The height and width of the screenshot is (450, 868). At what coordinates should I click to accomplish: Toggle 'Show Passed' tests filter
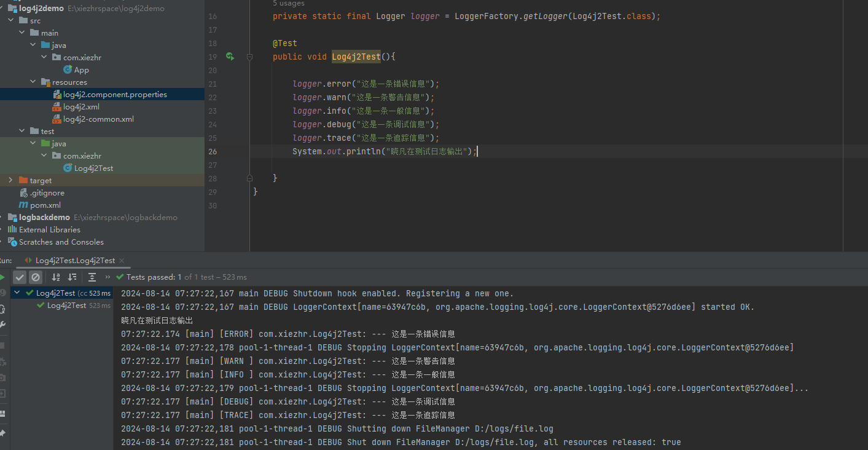(x=19, y=277)
